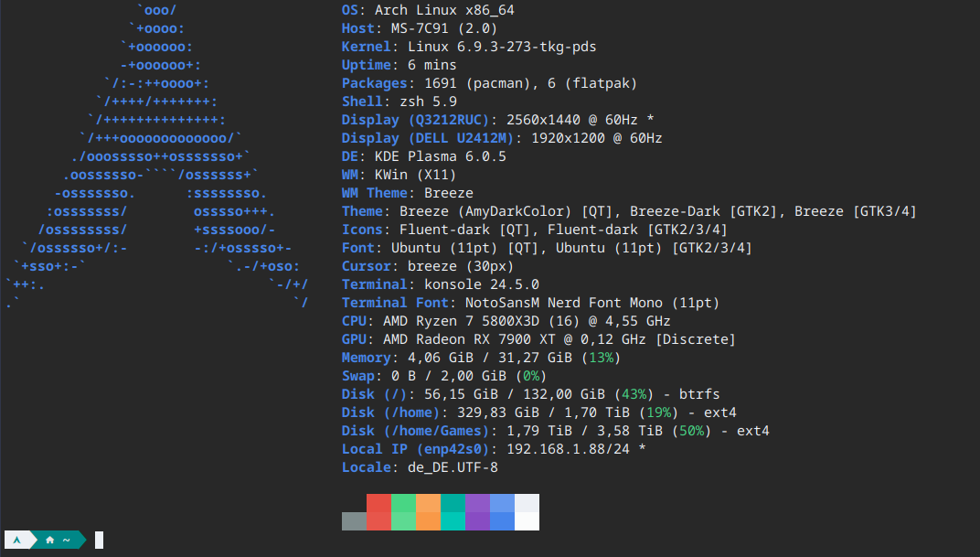Image resolution: width=980 pixels, height=557 pixels.
Task: Click the 'konsole 24.5.0' terminal value
Action: pos(481,284)
